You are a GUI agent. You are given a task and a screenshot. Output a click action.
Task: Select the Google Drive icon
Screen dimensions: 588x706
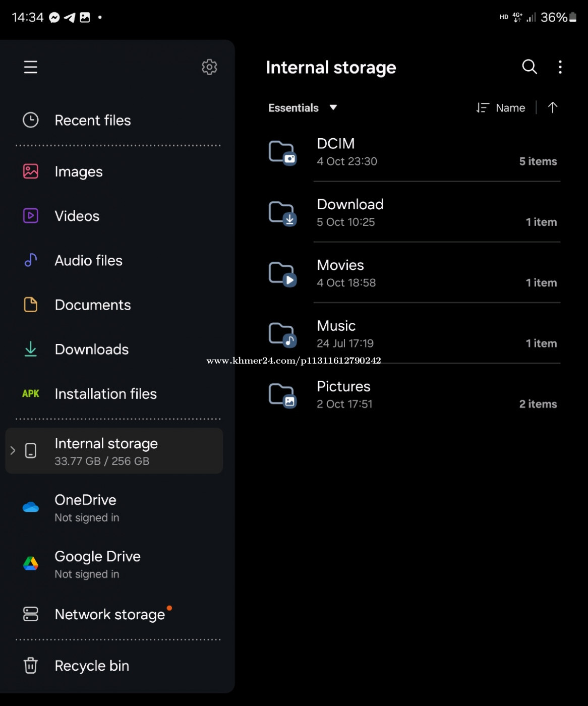(31, 564)
